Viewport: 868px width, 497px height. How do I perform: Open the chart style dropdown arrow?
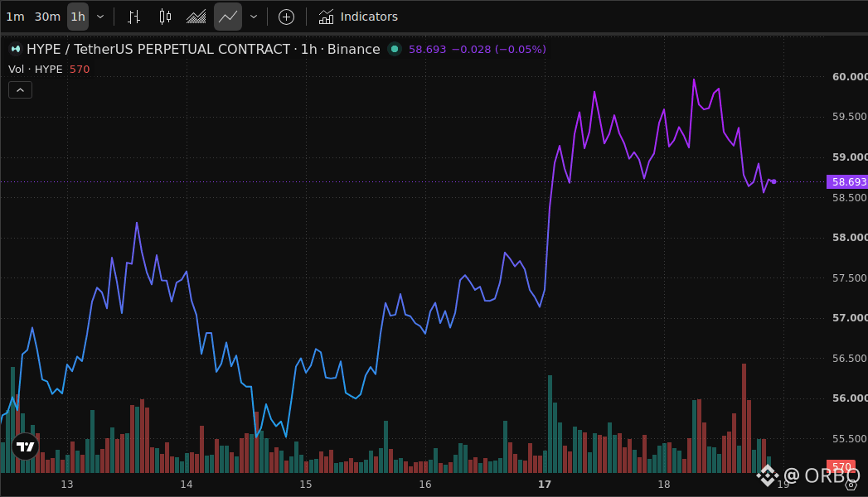pos(254,17)
